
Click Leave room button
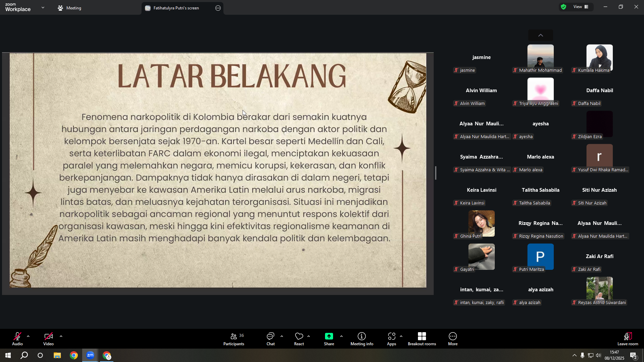coord(628,339)
